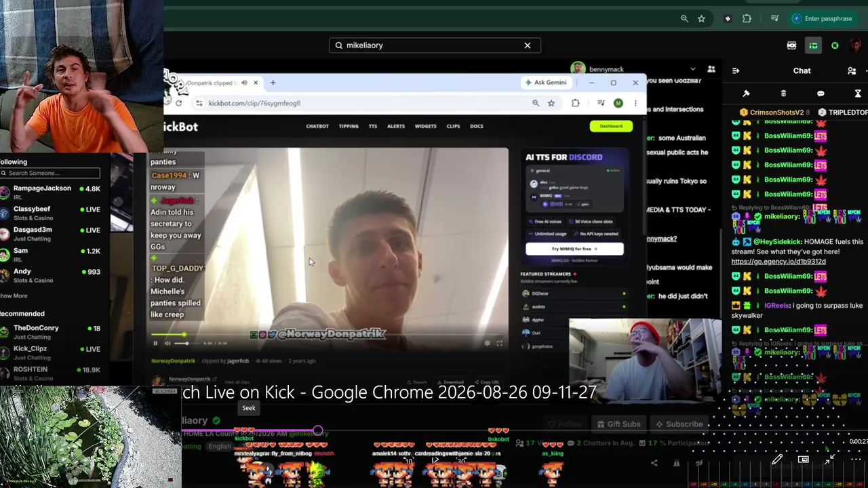Click the people icon next to the bennymack dropdown
Screen dimensions: 868x488
click(x=711, y=69)
